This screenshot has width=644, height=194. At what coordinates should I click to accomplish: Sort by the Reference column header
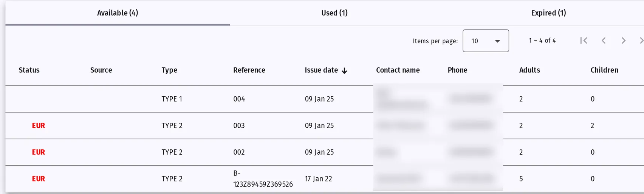click(x=249, y=70)
